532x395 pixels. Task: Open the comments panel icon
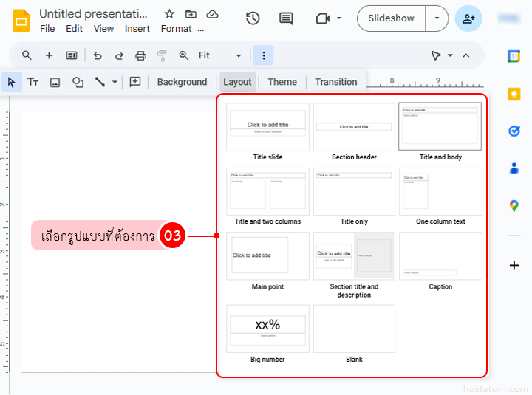coord(286,18)
